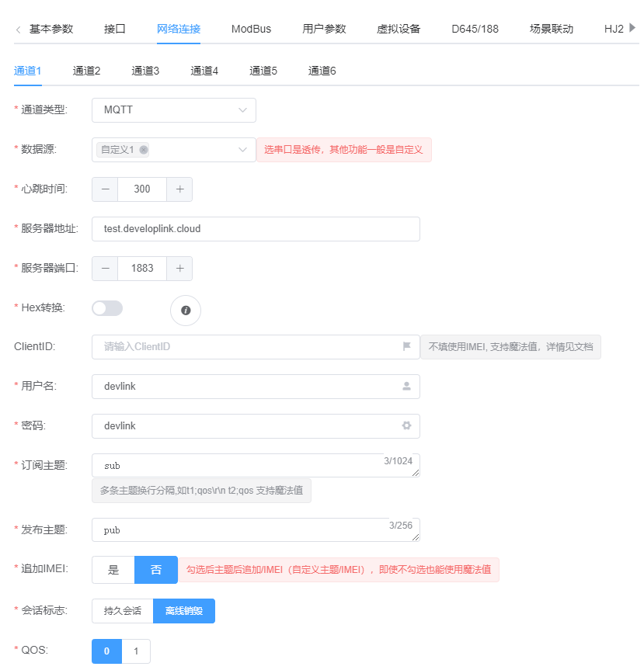Image resolution: width=644 pixels, height=670 pixels.
Task: Click the flag icon in ClientID field
Action: (406, 347)
